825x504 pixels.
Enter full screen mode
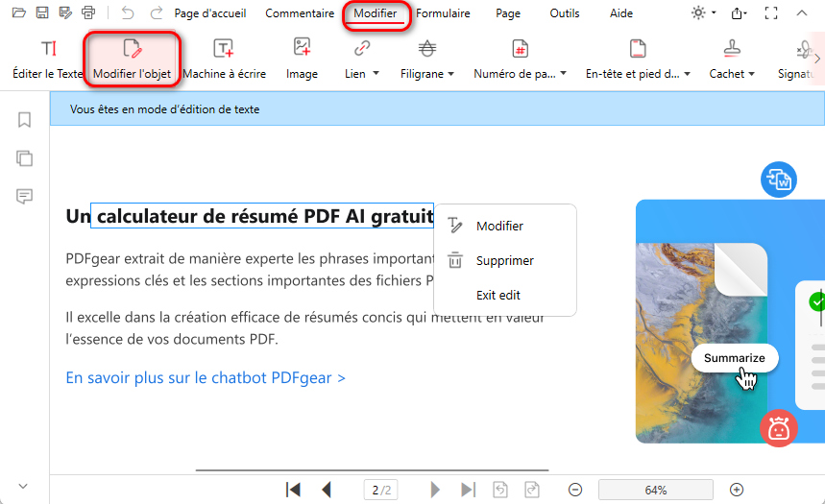(771, 13)
